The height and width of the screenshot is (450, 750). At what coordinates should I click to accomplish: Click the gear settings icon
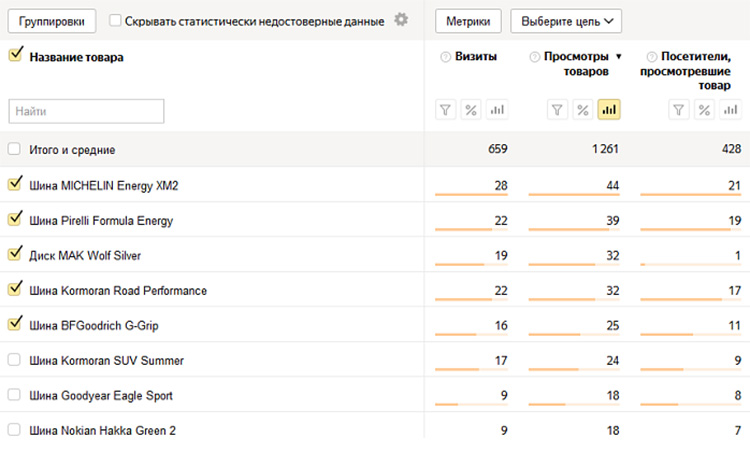[x=401, y=20]
